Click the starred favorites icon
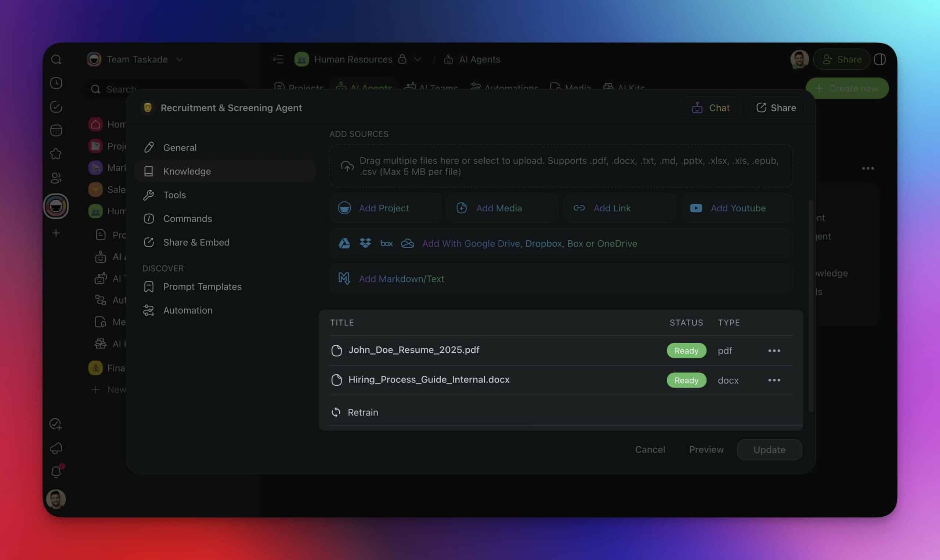The image size is (940, 560). pyautogui.click(x=56, y=154)
